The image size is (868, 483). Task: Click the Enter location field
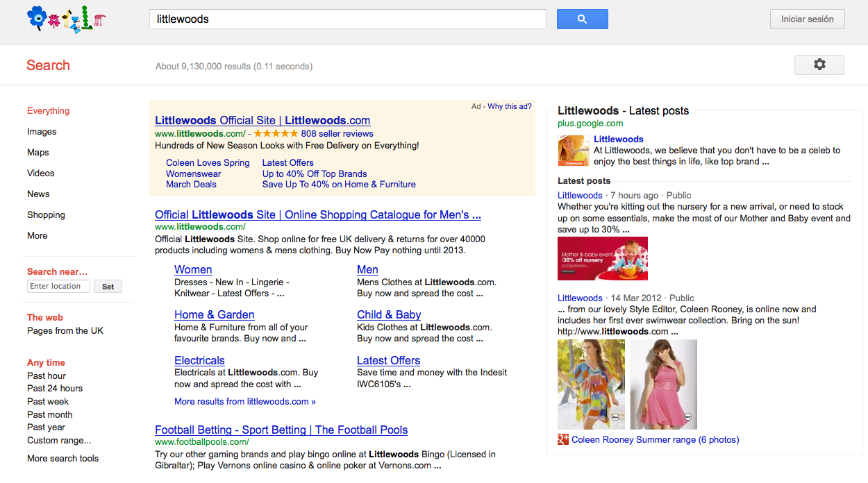coord(58,286)
